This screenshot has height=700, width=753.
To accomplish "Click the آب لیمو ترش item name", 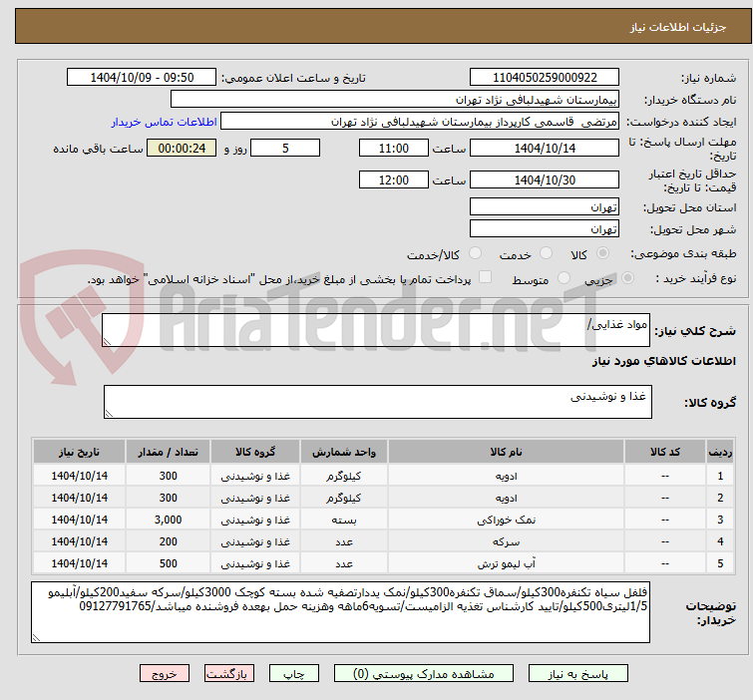I will pyautogui.click(x=506, y=563).
